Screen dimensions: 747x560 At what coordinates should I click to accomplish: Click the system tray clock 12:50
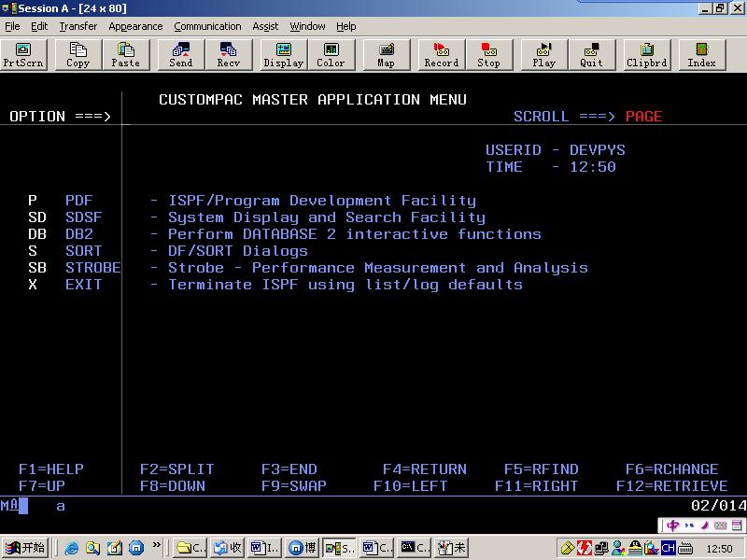(719, 549)
